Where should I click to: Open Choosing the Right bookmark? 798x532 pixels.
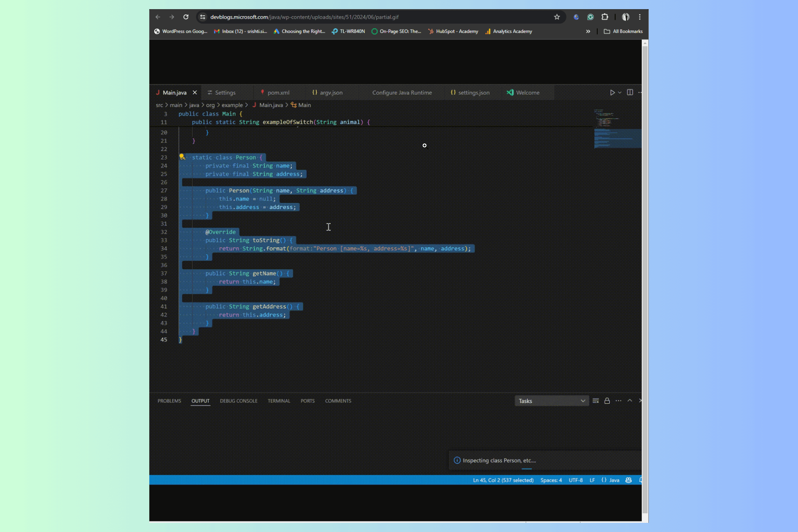coord(299,31)
